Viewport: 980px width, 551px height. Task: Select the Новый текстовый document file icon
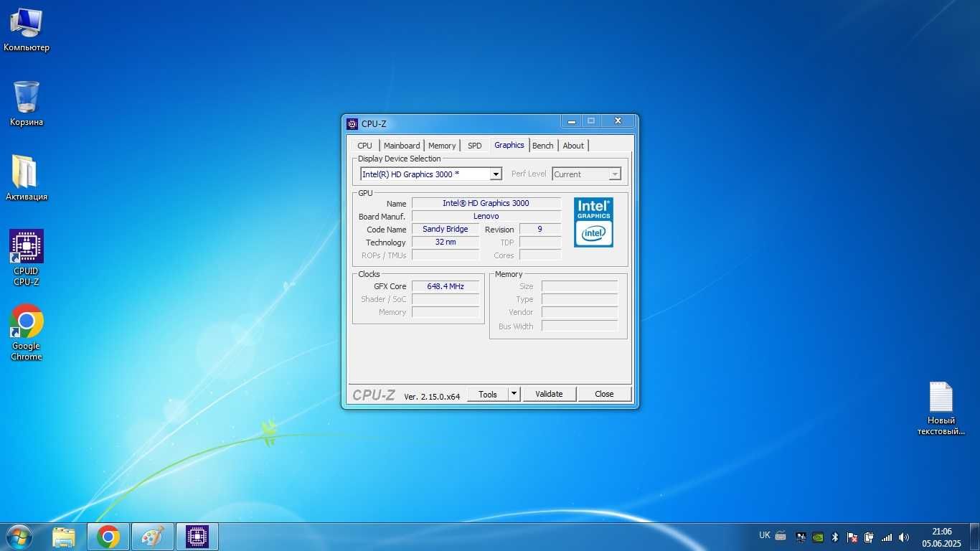point(941,408)
